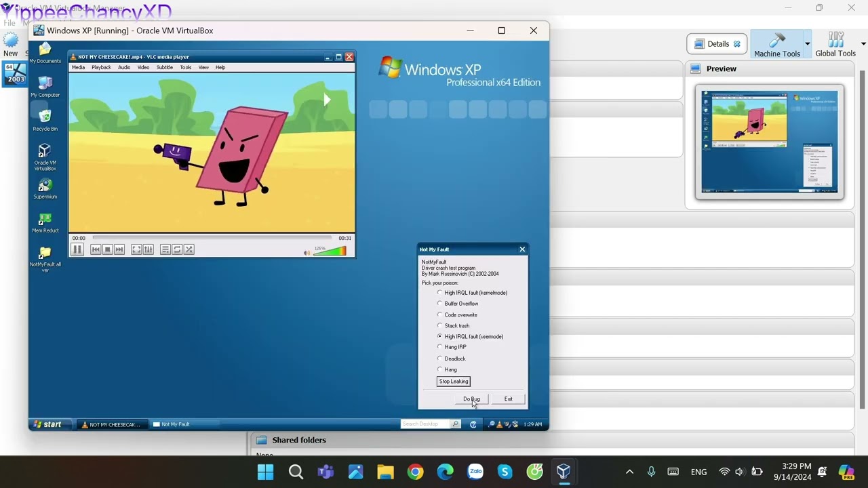
Task: Select the Deadlock radio option
Action: point(452,359)
